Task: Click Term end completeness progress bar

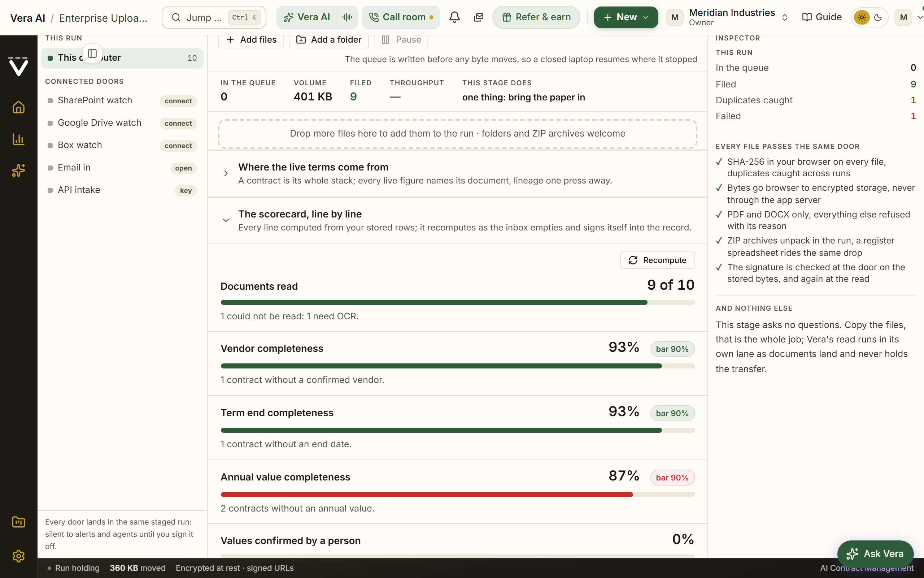Action: [x=457, y=430]
